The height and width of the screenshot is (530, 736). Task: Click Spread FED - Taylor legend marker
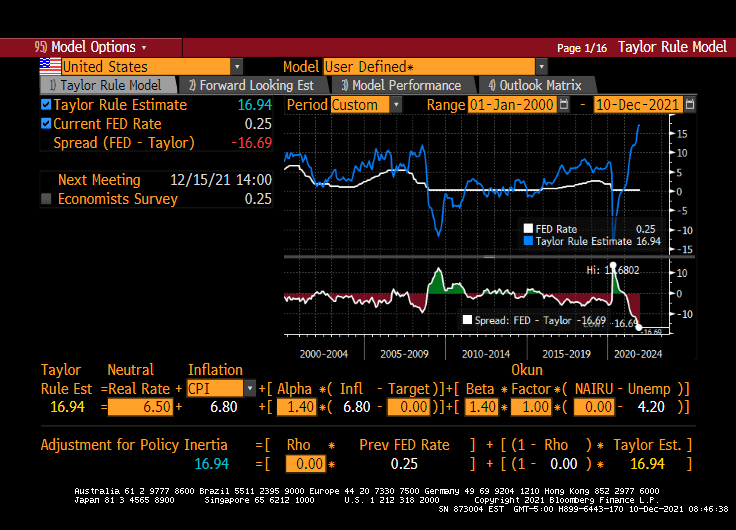click(467, 321)
